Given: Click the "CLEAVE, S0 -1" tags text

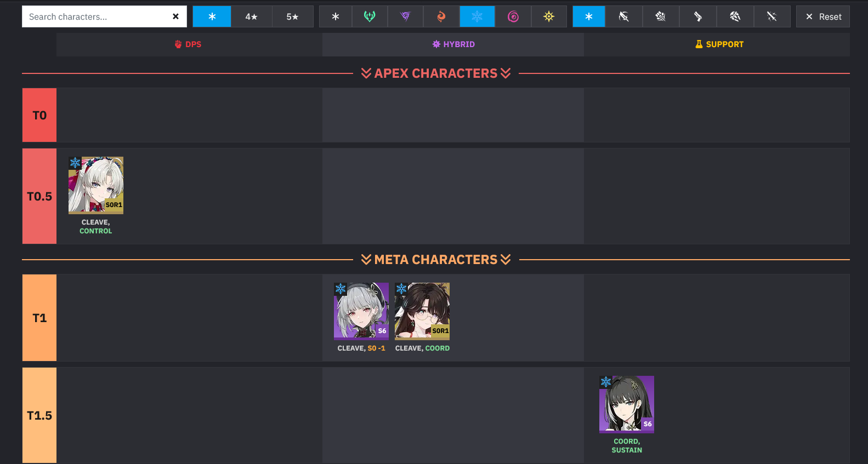Looking at the screenshot, I should pos(361,348).
